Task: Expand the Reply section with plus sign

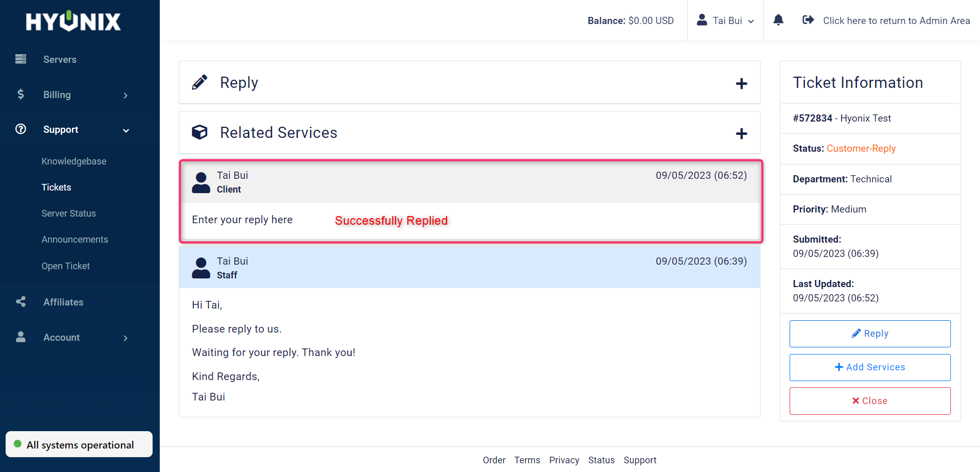Action: (x=741, y=83)
